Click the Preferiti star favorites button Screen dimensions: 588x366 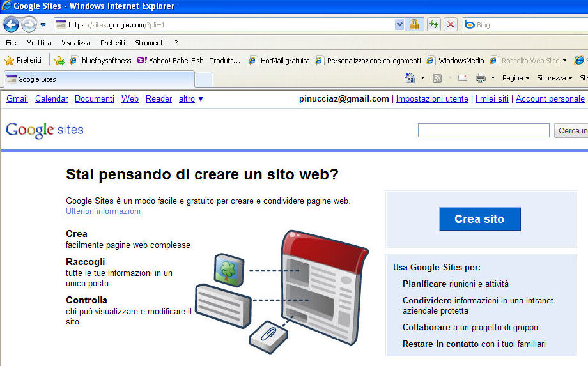pyautogui.click(x=23, y=60)
